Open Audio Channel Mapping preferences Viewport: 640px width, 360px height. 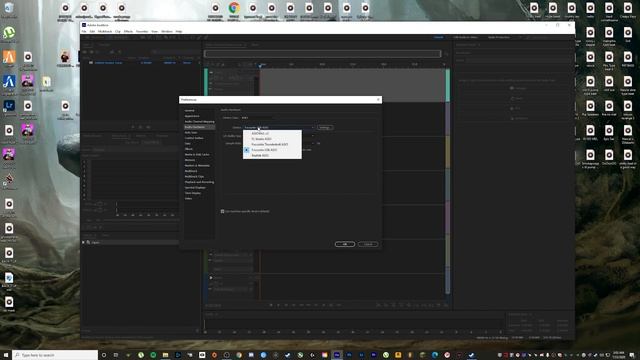(199, 122)
